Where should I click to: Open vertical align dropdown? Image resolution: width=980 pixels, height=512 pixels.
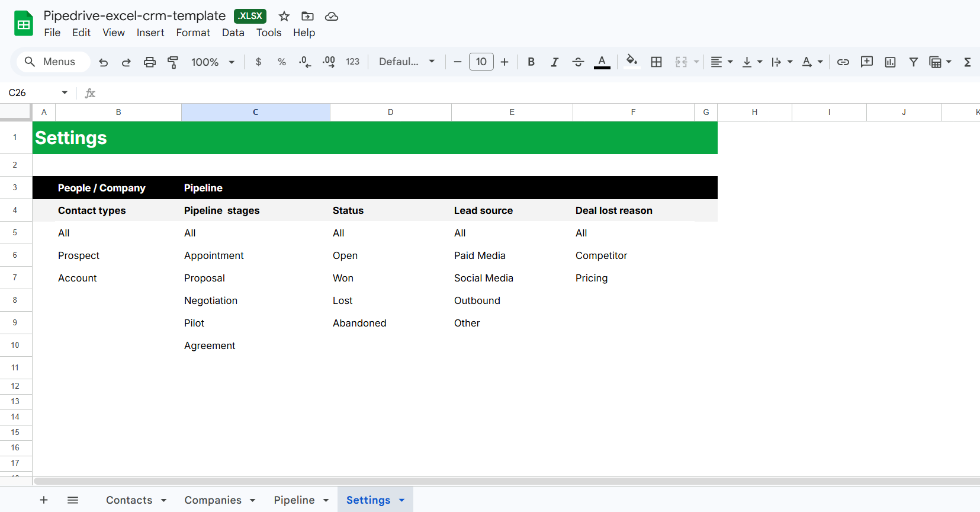pyautogui.click(x=752, y=62)
